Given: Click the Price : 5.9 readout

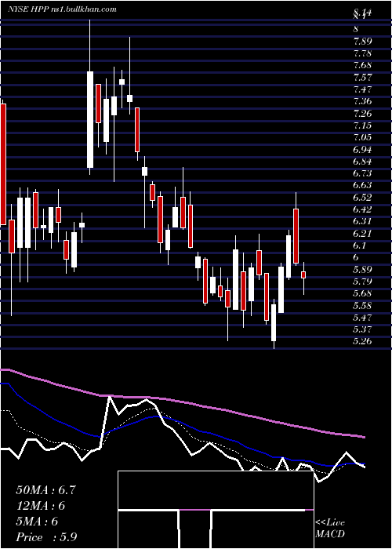Looking at the screenshot, I should 46,537.
